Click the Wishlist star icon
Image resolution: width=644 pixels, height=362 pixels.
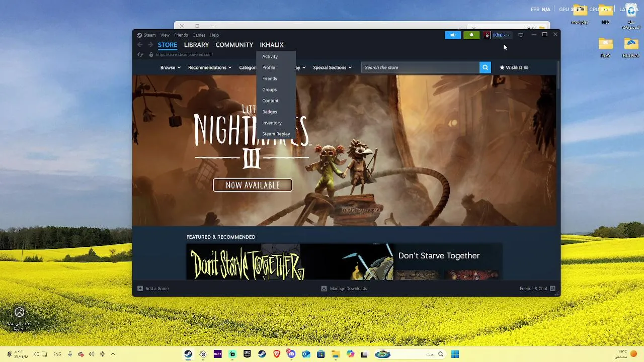coord(502,67)
